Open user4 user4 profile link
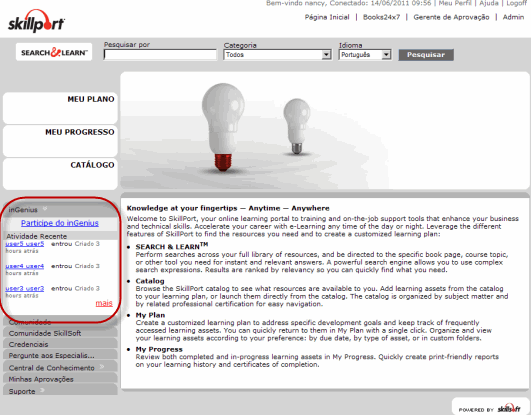The height and width of the screenshot is (415, 531). click(x=25, y=266)
